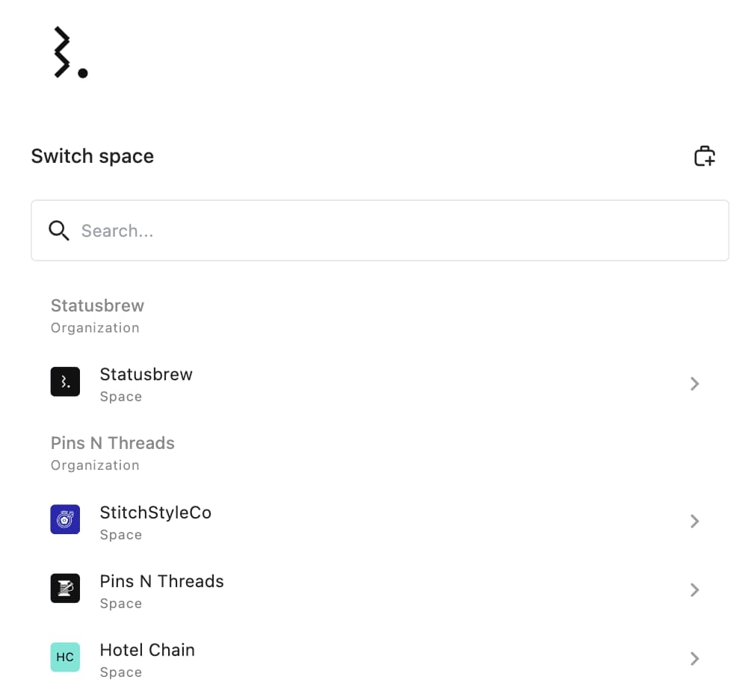
Task: Expand the Statusbrew space via its chevron
Action: pos(694,383)
